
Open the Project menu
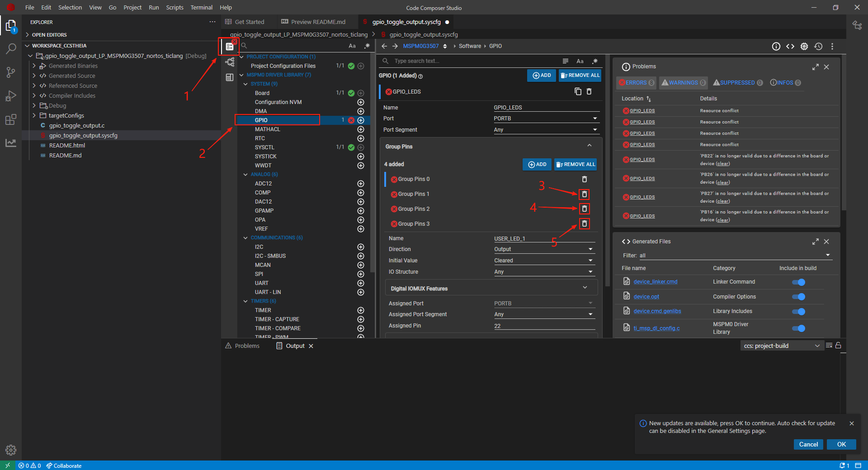132,7
